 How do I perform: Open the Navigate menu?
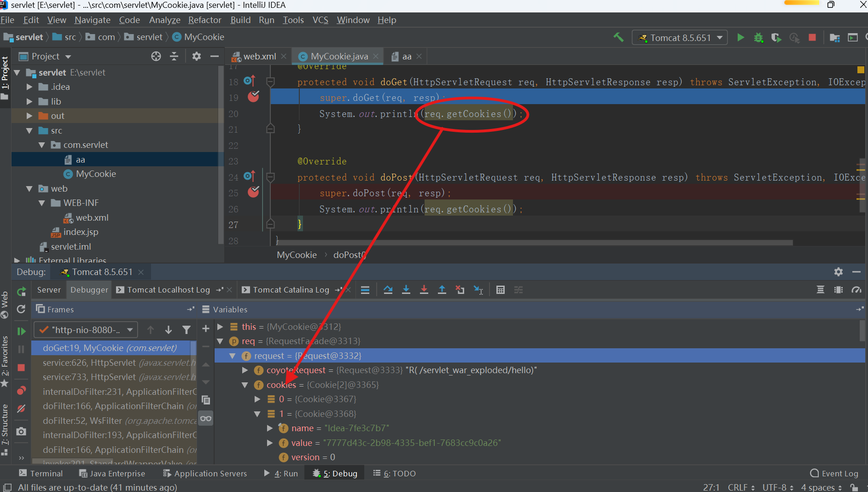[x=93, y=20]
